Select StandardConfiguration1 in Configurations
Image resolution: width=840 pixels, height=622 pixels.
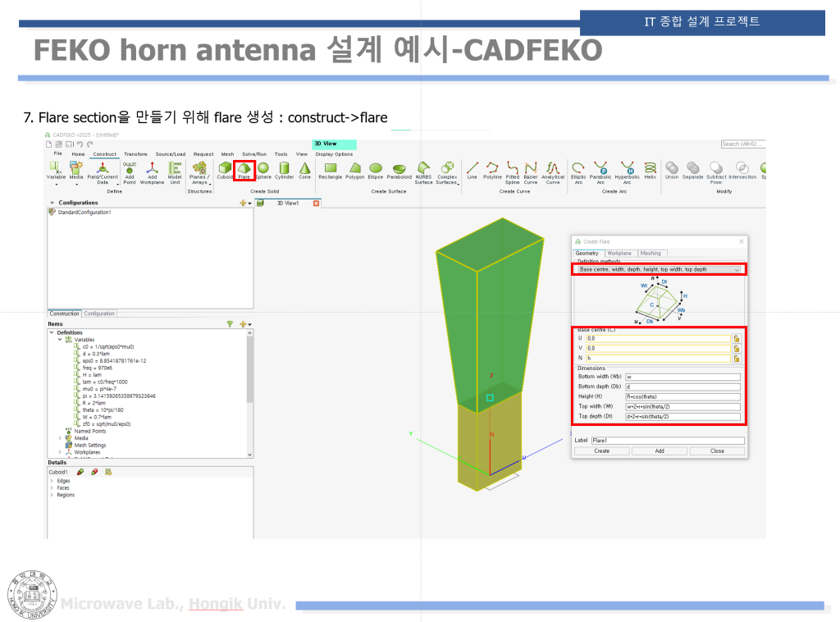(84, 213)
